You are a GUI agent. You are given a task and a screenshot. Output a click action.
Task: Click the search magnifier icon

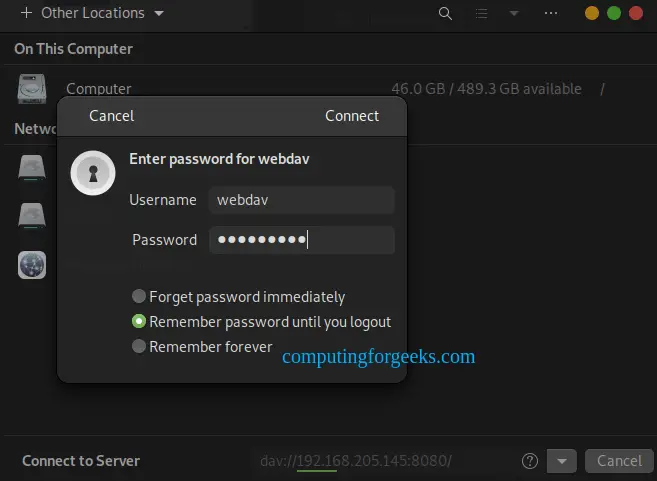[445, 13]
